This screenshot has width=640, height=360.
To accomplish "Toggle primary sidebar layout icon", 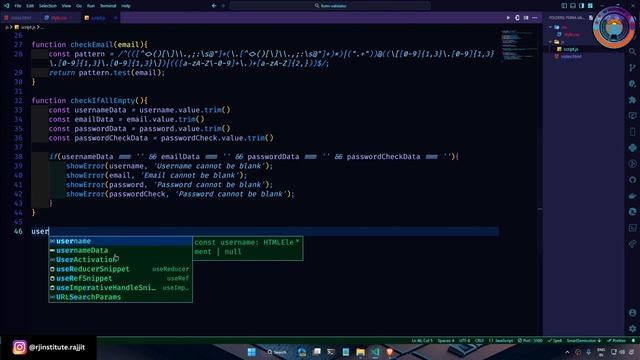I will tap(564, 6).
